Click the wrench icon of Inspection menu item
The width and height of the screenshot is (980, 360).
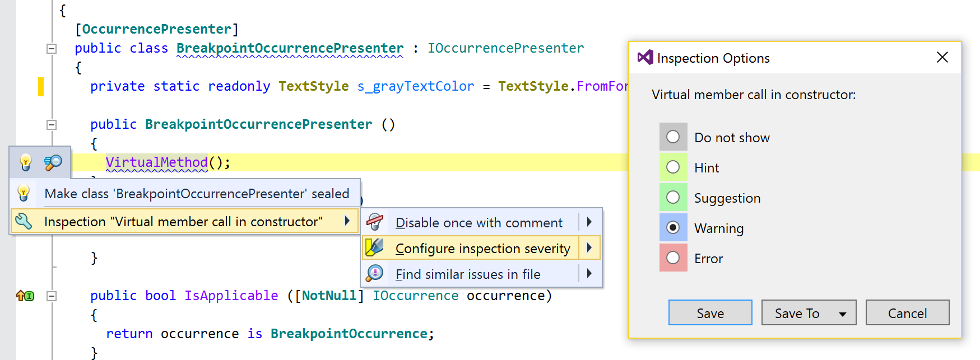pos(24,221)
